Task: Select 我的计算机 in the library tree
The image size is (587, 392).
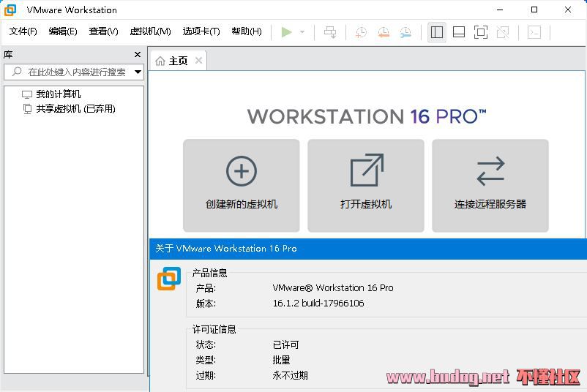Action: tap(58, 94)
